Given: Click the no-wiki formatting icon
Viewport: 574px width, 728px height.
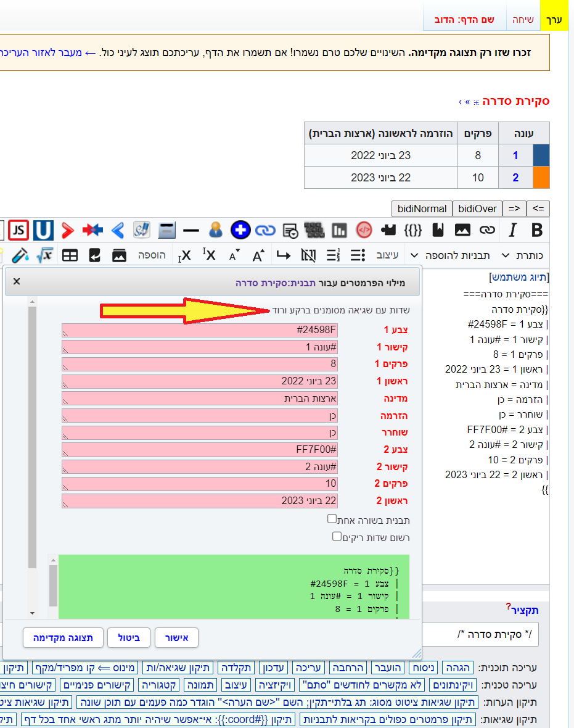Looking at the screenshot, I should tap(308, 255).
